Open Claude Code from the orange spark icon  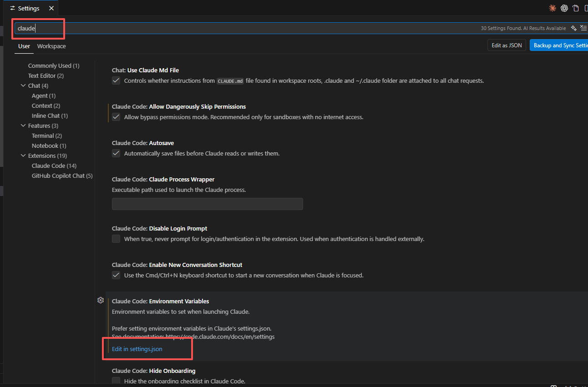553,8
